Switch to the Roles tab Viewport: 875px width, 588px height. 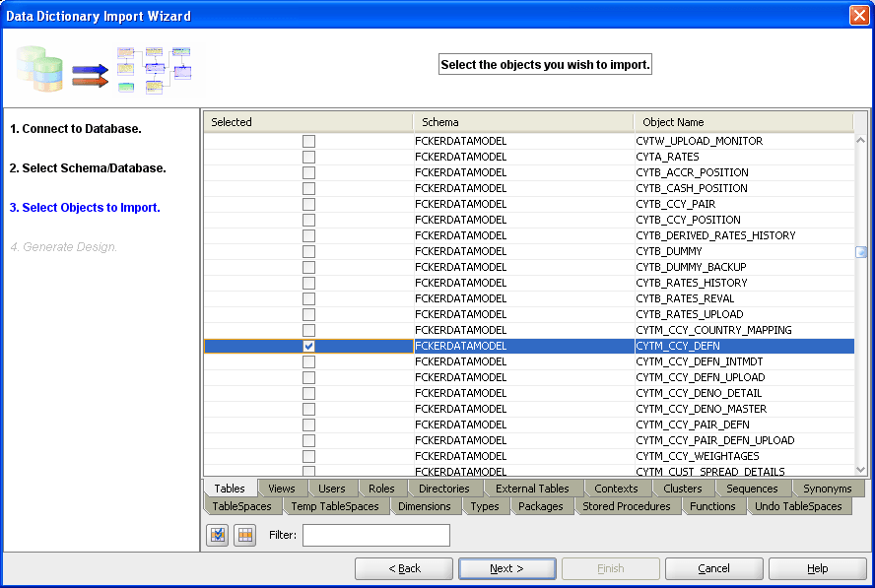(x=381, y=489)
